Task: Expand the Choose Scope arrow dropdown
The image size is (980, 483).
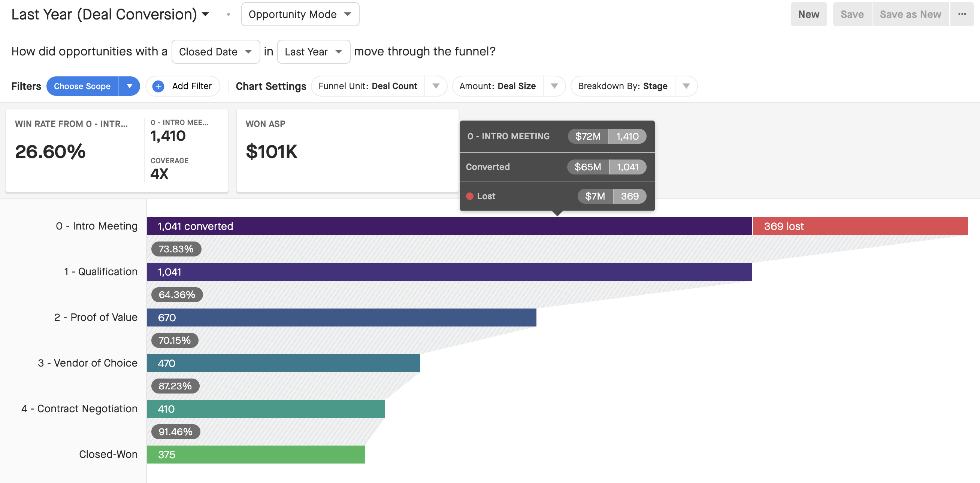Action: click(x=129, y=86)
